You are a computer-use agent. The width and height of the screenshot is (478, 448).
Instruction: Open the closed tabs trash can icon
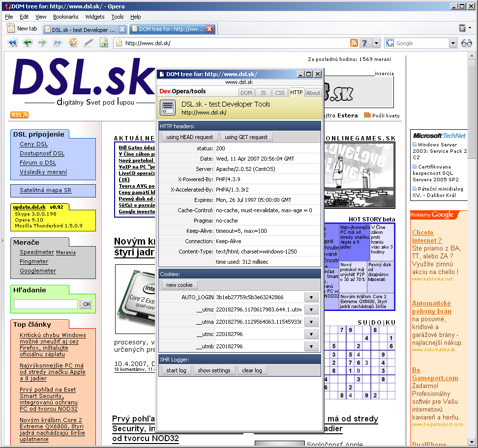[x=462, y=28]
